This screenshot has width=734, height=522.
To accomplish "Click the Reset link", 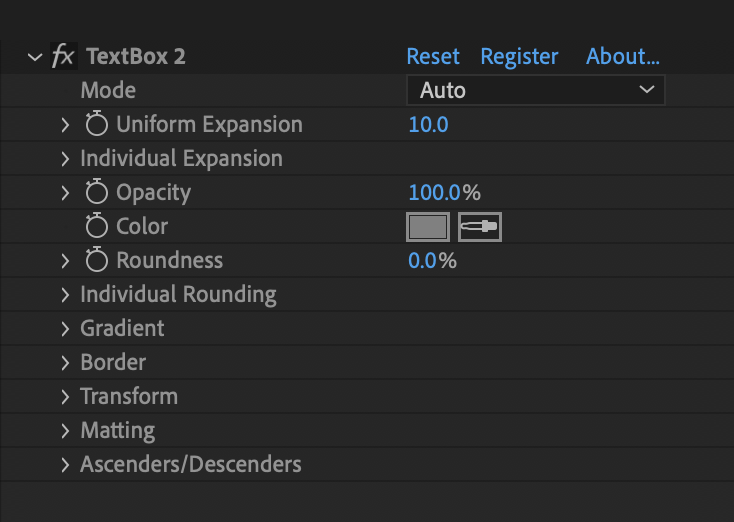I will (x=433, y=56).
